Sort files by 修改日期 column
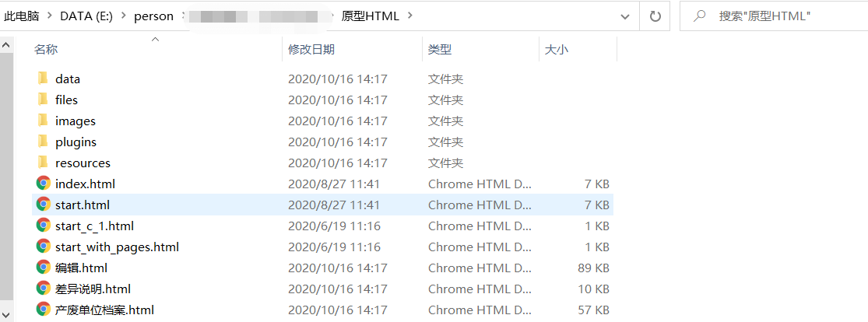Screen dimensions: 868x322 click(311, 49)
